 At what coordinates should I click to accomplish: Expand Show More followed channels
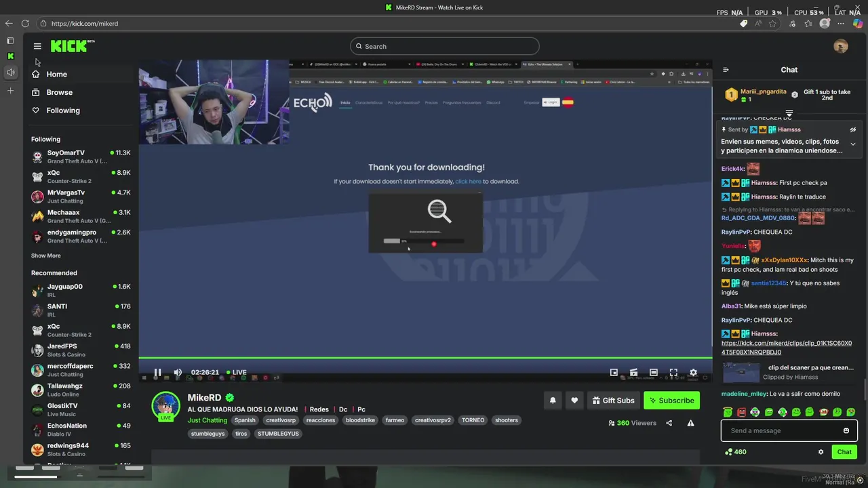[46, 256]
